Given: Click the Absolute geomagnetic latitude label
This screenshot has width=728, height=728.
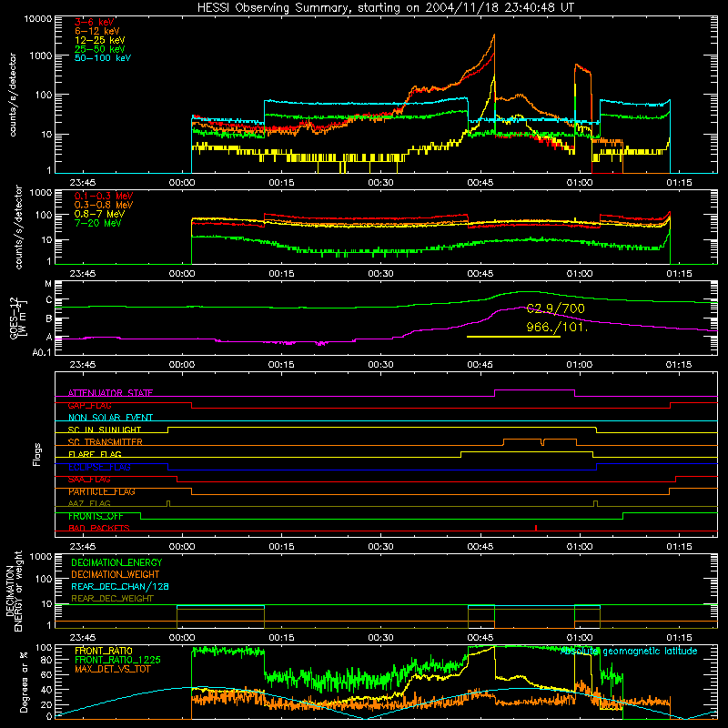Looking at the screenshot, I should pos(629,652).
